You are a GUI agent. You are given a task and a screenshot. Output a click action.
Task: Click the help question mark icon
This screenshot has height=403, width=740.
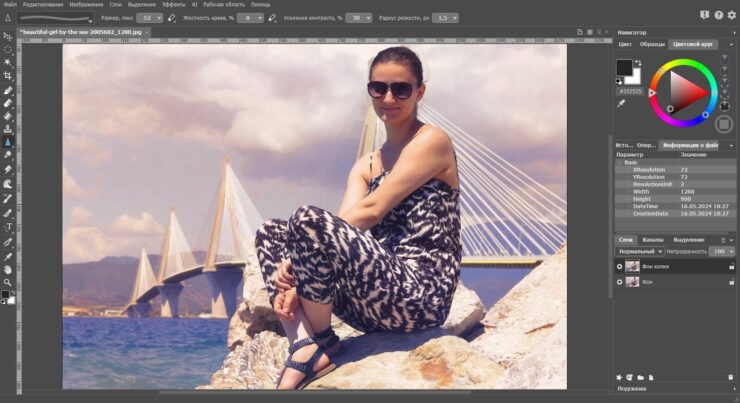click(x=719, y=15)
